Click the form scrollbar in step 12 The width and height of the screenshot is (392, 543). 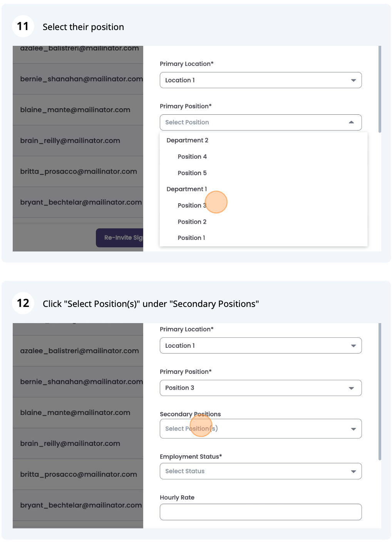coord(380,392)
